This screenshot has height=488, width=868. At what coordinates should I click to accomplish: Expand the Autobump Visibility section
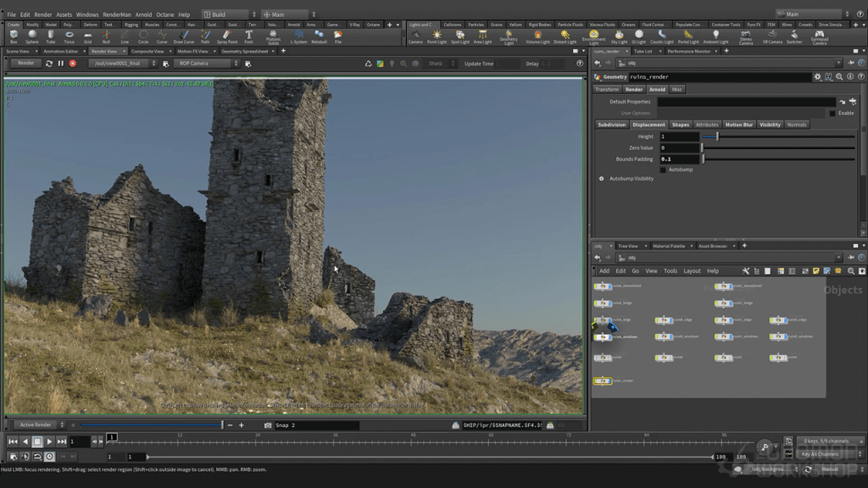(x=602, y=179)
